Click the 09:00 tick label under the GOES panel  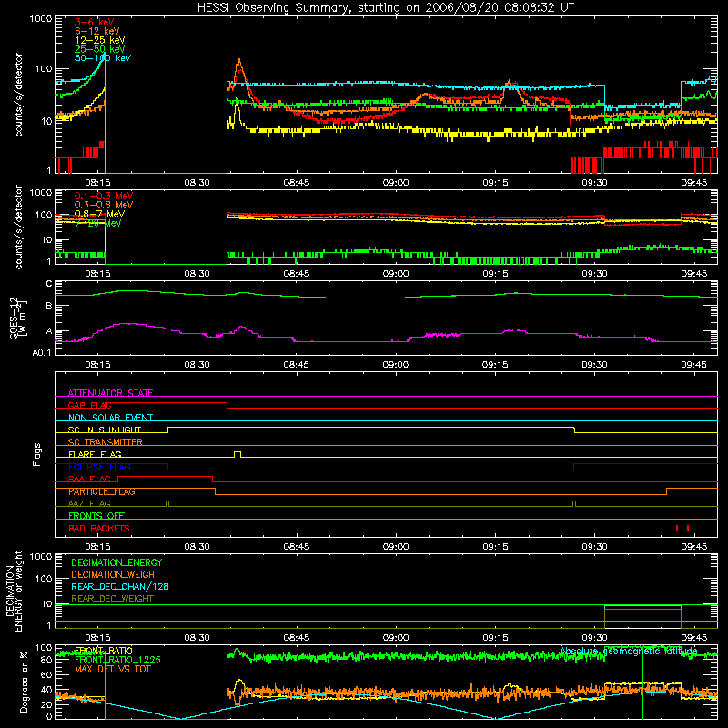click(396, 365)
